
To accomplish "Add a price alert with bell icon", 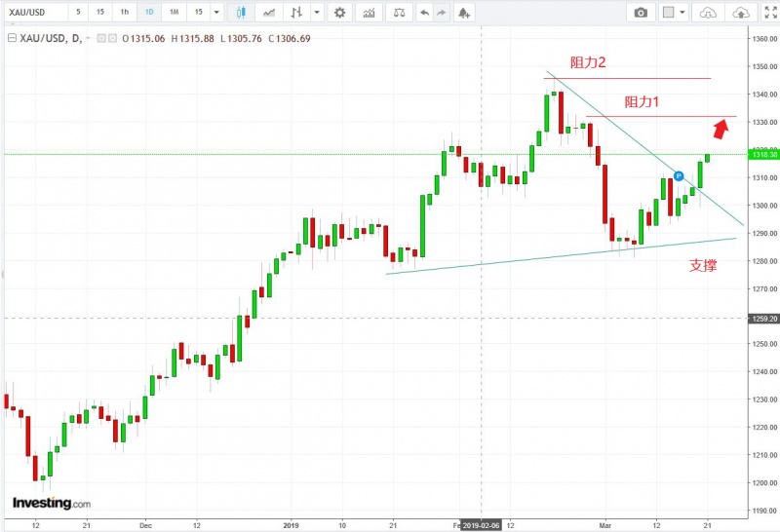I will click(x=463, y=13).
